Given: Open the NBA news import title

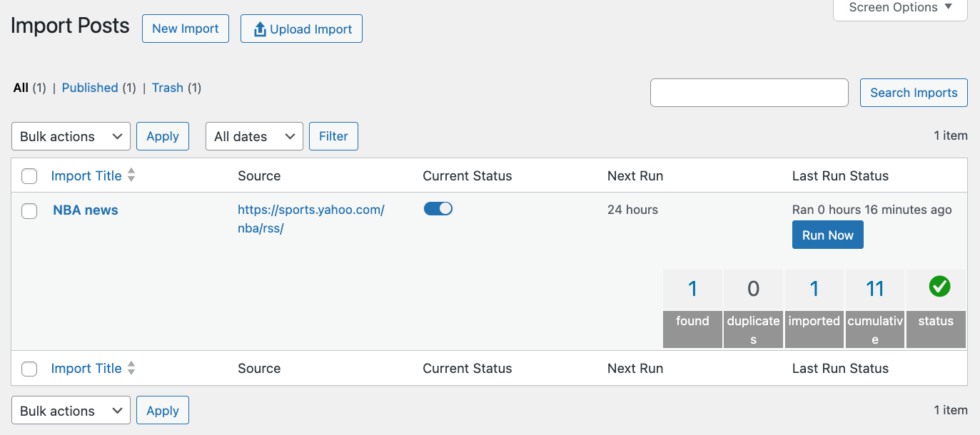Looking at the screenshot, I should point(85,209).
